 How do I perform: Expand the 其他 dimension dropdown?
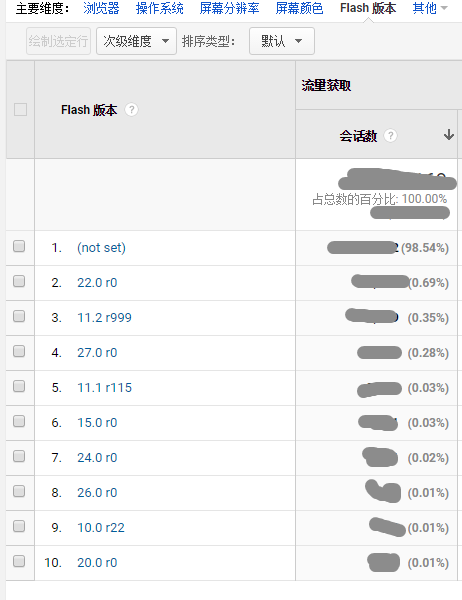[x=430, y=8]
